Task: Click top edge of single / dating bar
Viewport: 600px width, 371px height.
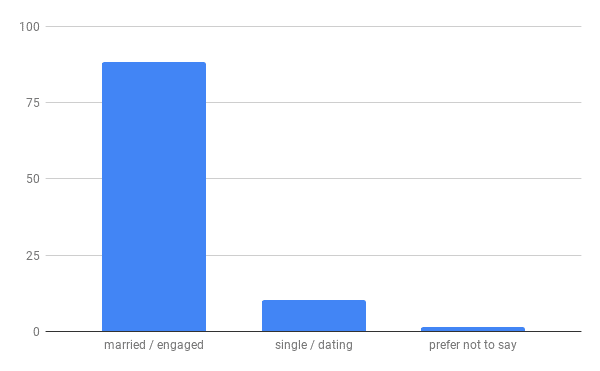Action: click(314, 301)
